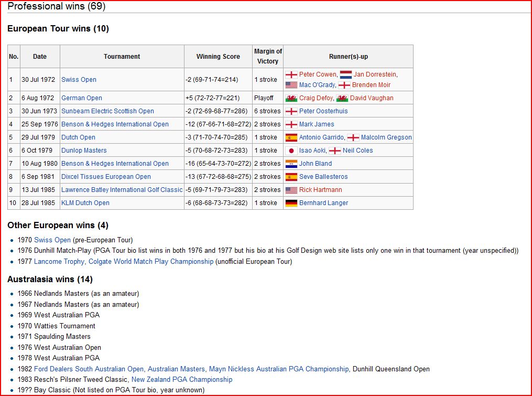This screenshot has width=532, height=396.
Task: Click the 1969 West Australian PGA entry
Action: 59,315
